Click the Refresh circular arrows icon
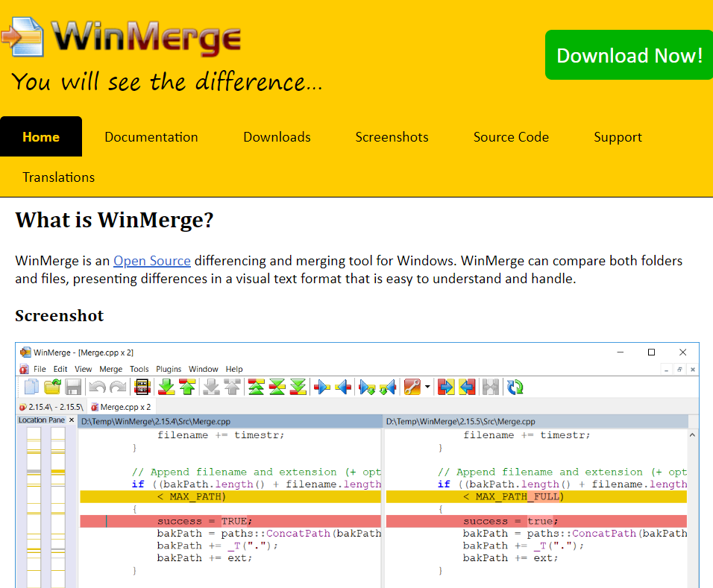713x588 pixels. click(515, 387)
